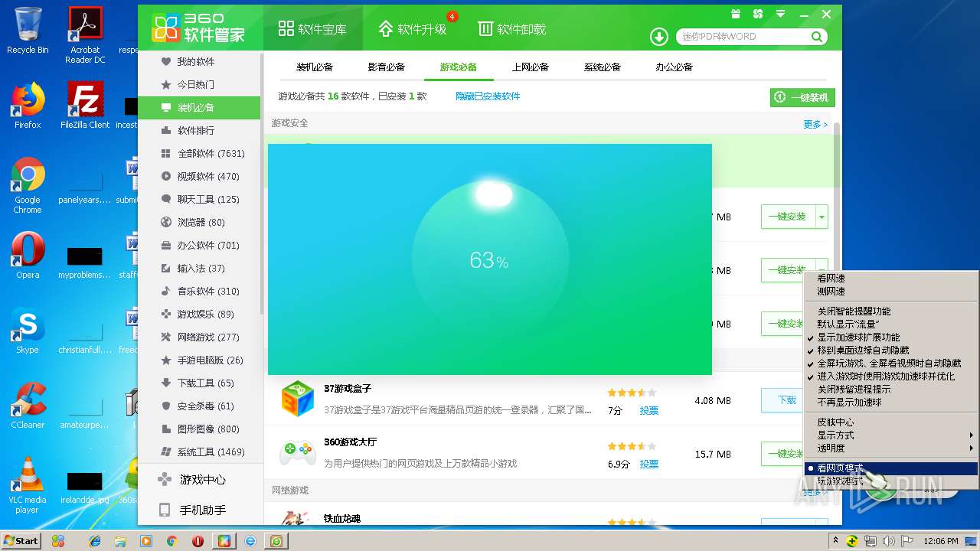Switch to 上网必备 sub-tab
This screenshot has width=980, height=551.
pyautogui.click(x=531, y=67)
